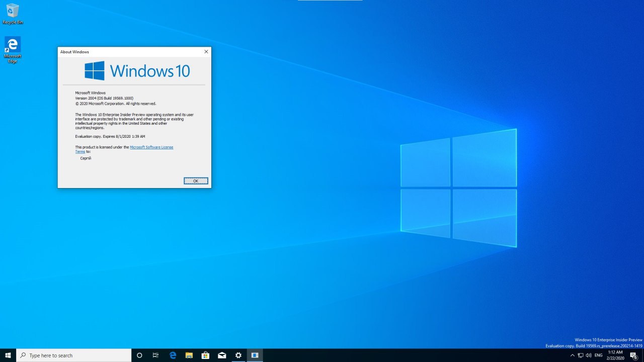Click OK in the About Windows dialog

coord(196,181)
